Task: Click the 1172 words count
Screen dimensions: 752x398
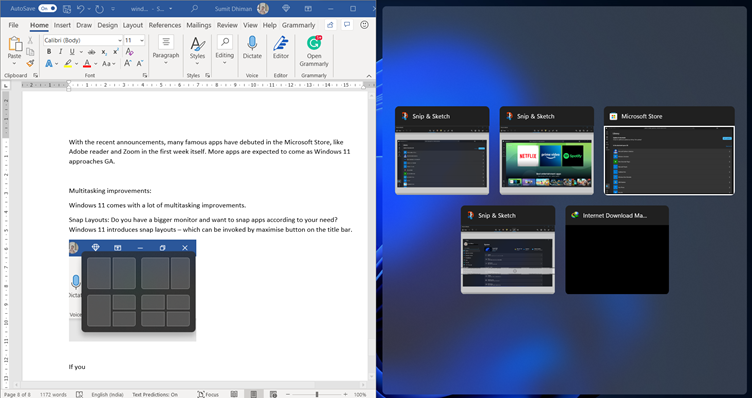Action: 53,394
